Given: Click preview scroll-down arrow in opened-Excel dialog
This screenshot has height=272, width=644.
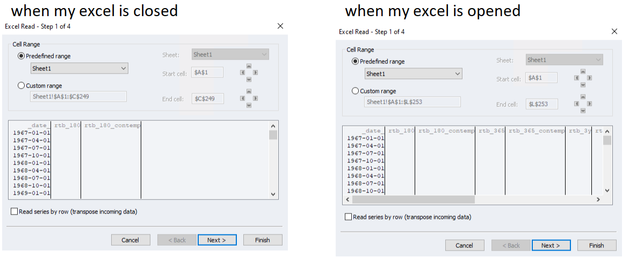Looking at the screenshot, I should 607,191.
